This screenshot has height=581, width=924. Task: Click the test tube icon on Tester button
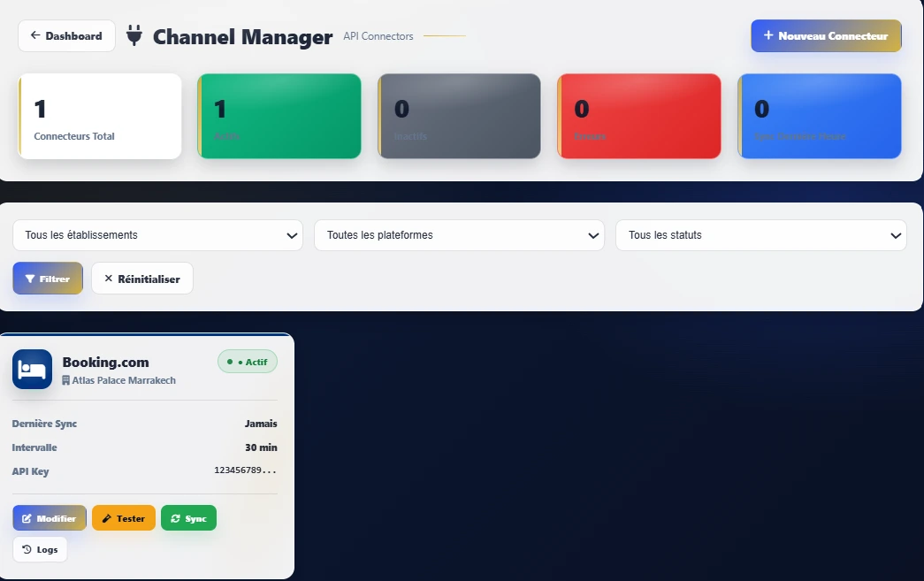(106, 517)
